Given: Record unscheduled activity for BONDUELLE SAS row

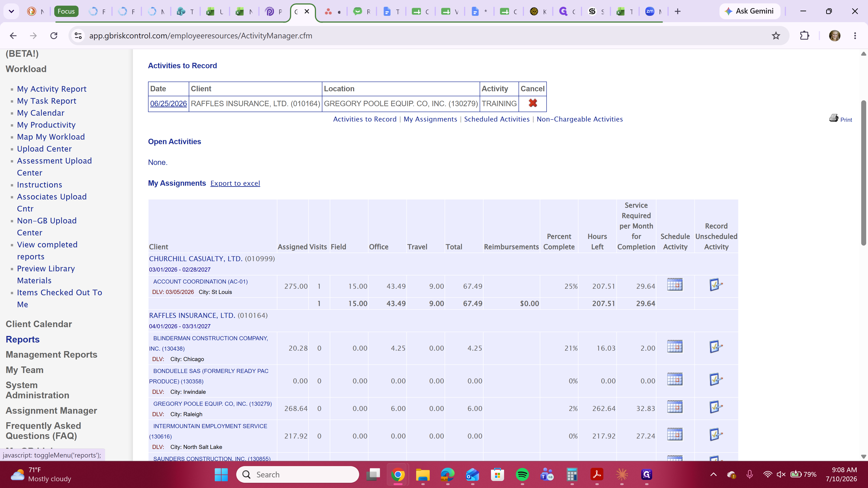Looking at the screenshot, I should [716, 379].
